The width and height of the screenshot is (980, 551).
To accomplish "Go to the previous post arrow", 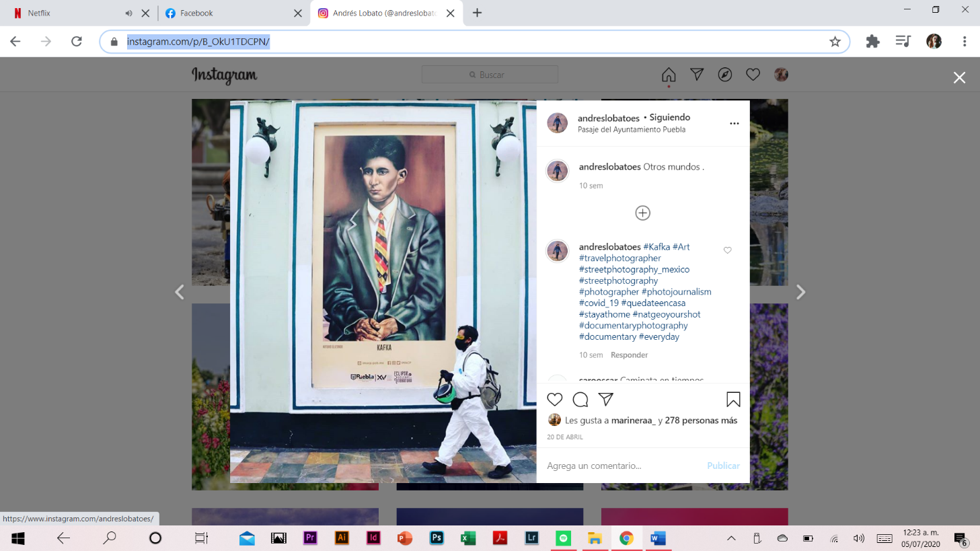I will (x=180, y=292).
